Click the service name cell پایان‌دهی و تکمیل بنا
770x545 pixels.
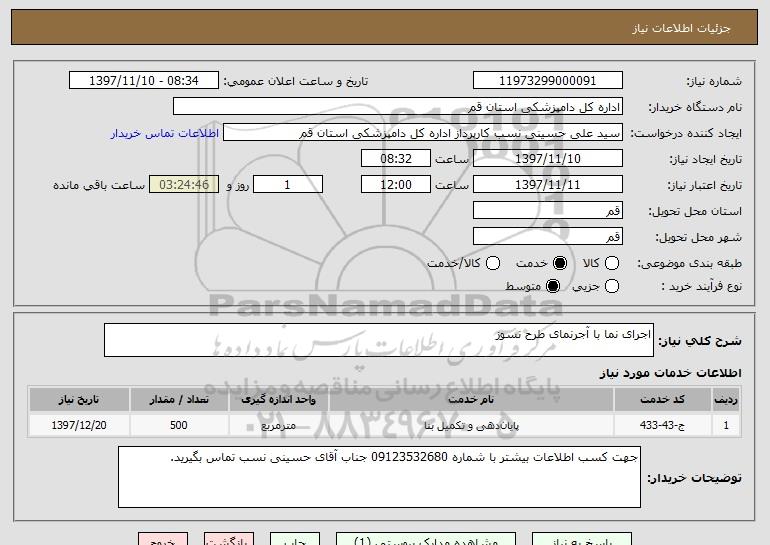pos(471,425)
